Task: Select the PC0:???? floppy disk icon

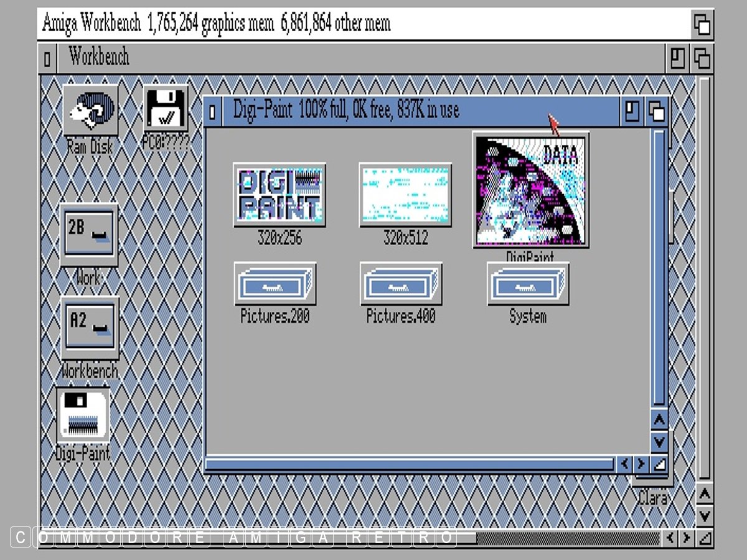Action: (165, 110)
